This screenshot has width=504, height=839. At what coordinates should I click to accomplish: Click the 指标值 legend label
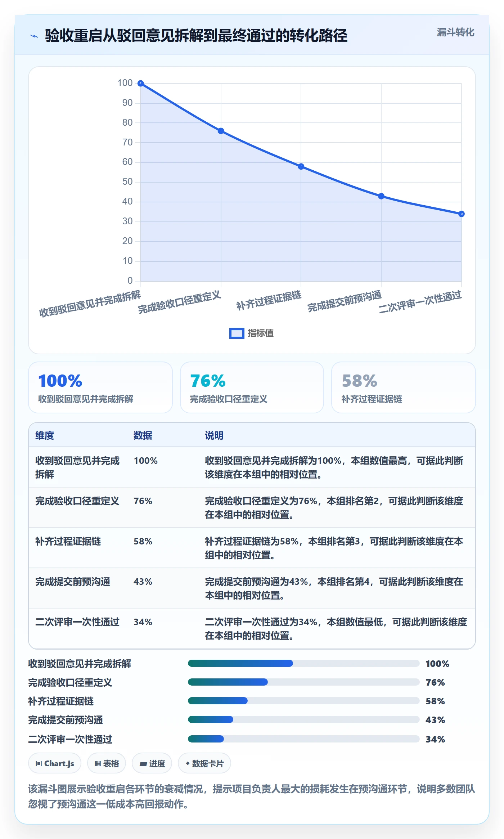(x=261, y=333)
